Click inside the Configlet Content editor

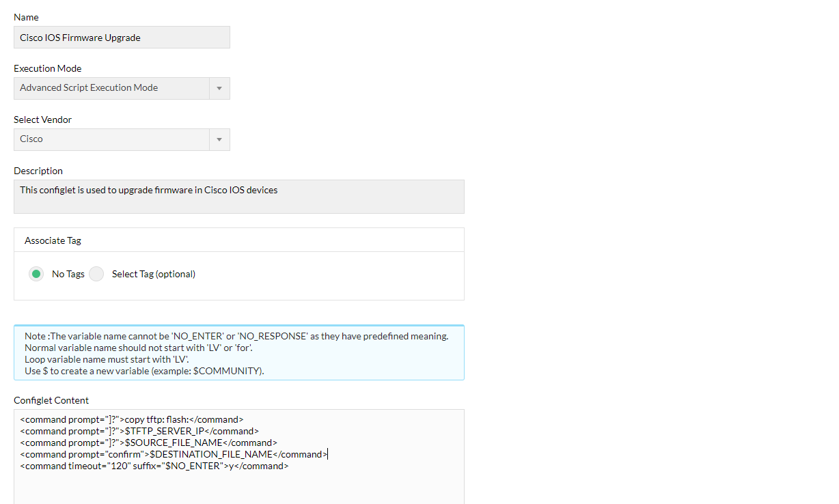tap(239, 456)
